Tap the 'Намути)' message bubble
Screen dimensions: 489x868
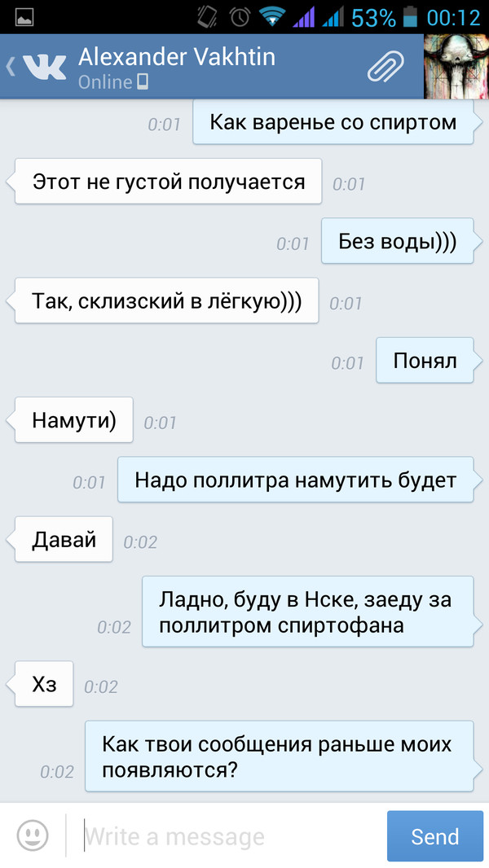pyautogui.click(x=72, y=420)
